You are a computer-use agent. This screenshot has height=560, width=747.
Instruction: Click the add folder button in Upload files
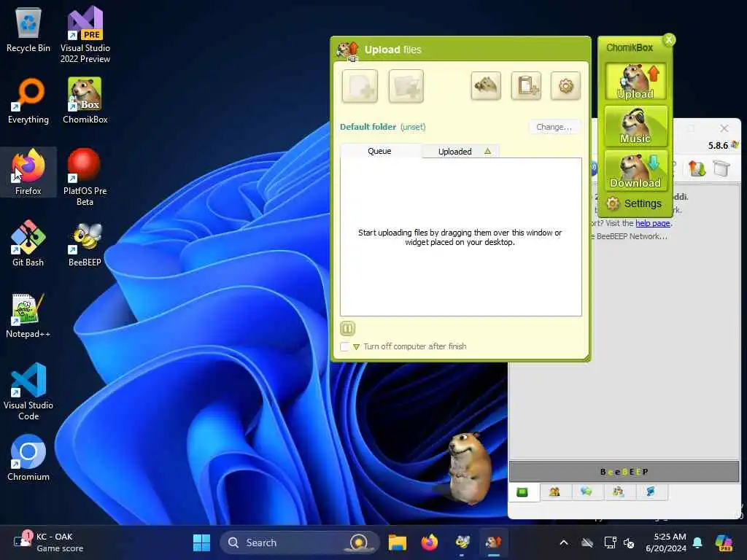tap(406, 86)
